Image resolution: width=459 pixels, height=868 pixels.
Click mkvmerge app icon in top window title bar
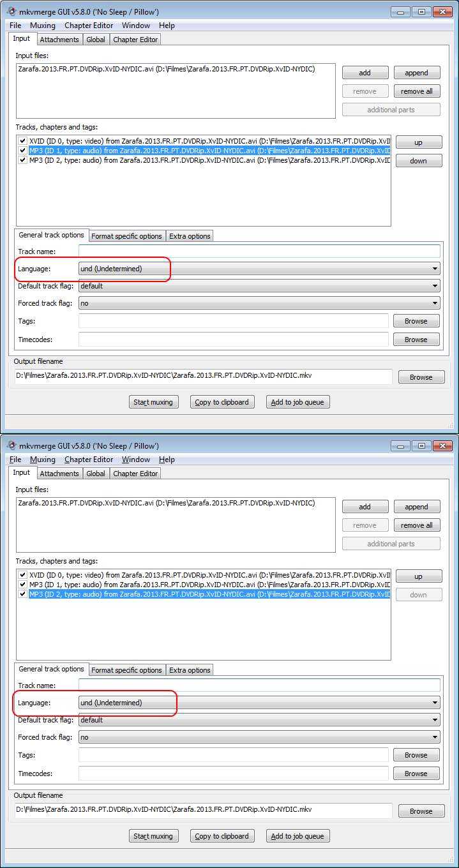tap(11, 11)
